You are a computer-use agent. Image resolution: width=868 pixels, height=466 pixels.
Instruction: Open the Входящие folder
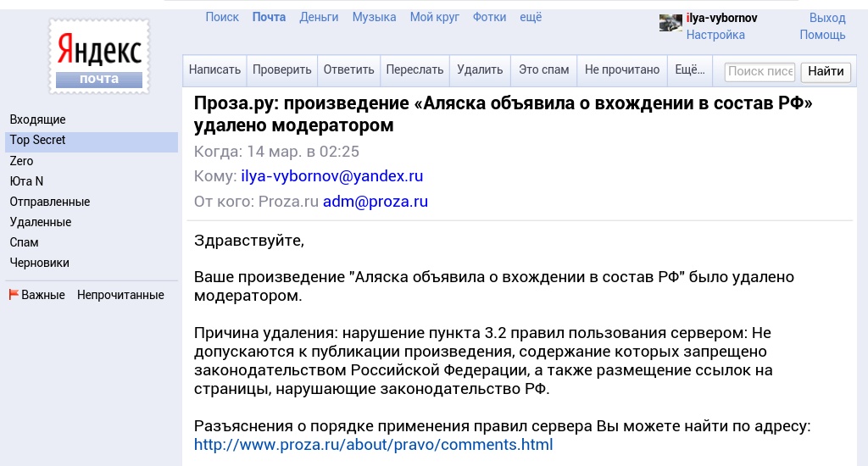[x=37, y=119]
